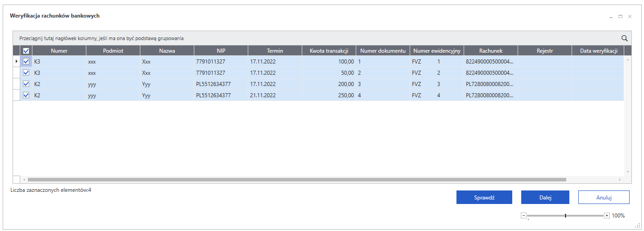644x231 pixels.
Task: Uncheck the row with 100,00 amount
Action: (26, 61)
